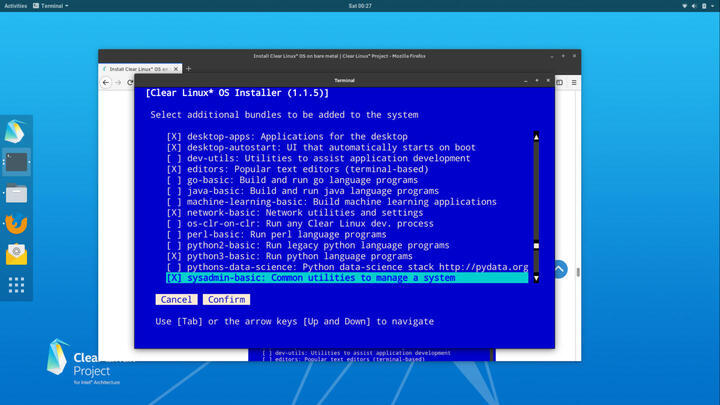Click the Cancel button
This screenshot has height=405, width=720.
[x=176, y=299]
